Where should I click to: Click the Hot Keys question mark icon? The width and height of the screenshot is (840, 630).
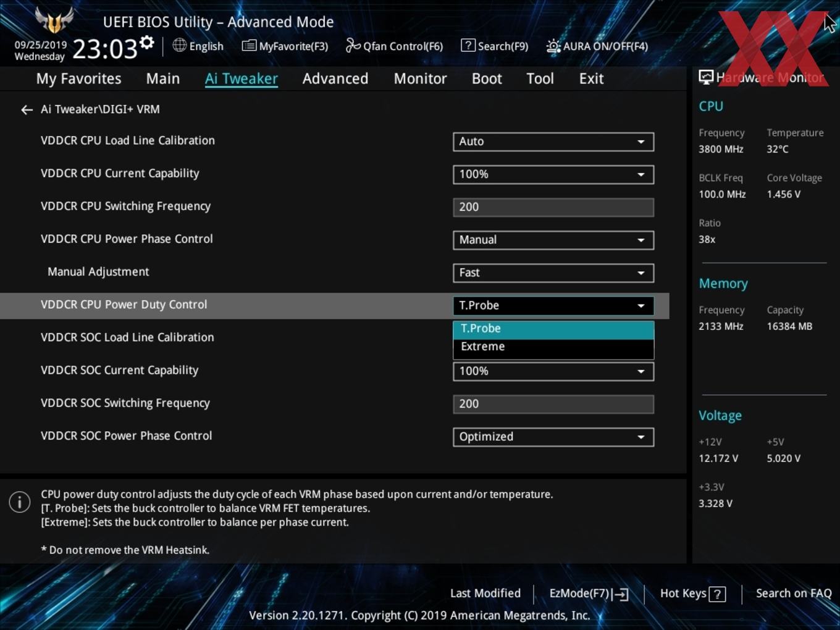click(717, 594)
